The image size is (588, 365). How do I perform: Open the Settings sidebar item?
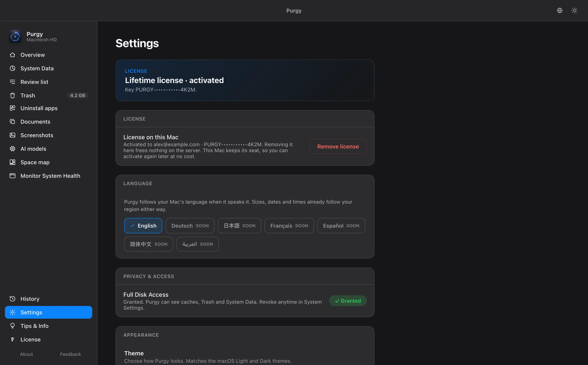[x=49, y=312]
